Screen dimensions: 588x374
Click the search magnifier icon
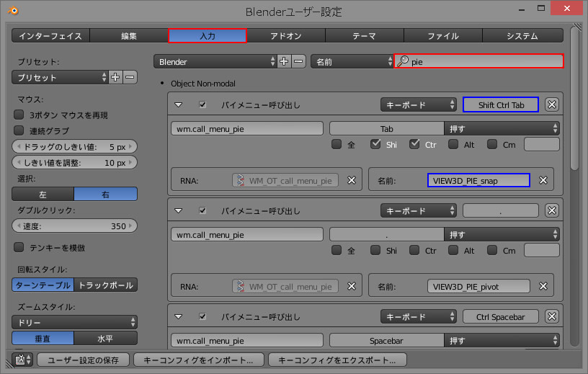[403, 61]
